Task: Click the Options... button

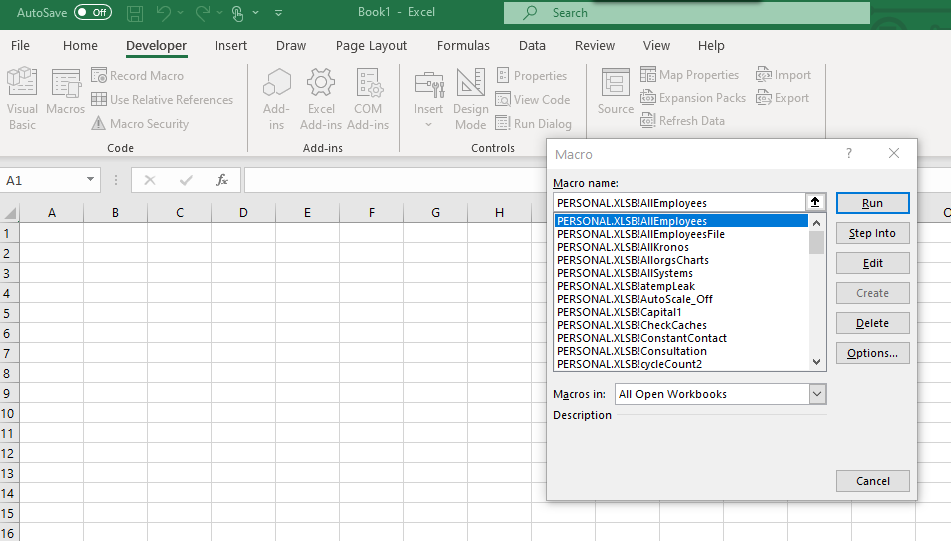Action: point(872,353)
